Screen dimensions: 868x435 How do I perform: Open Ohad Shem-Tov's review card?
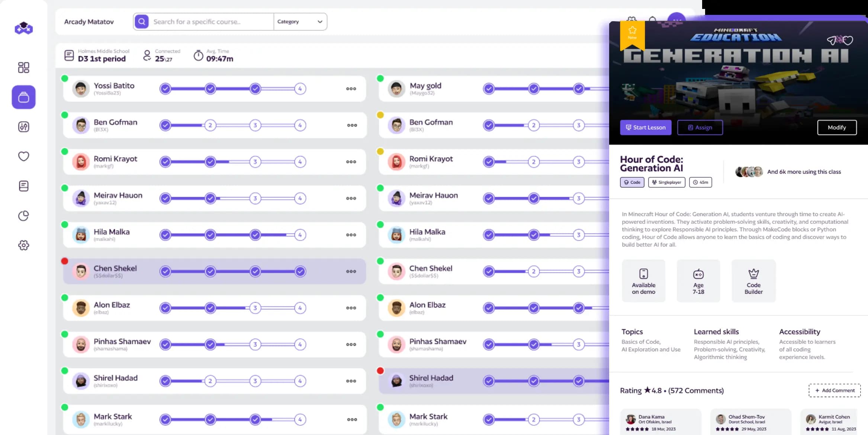[x=751, y=422]
